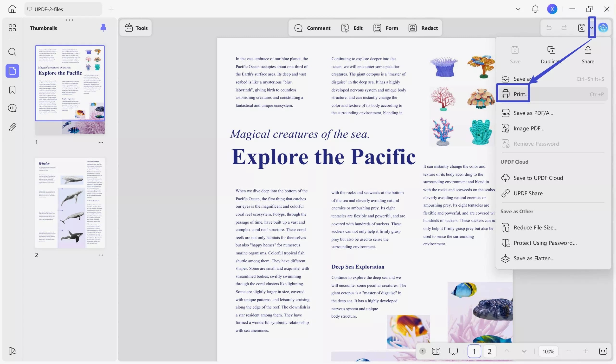Open the tab list chevron near notifications
The width and height of the screenshot is (616, 364).
point(518,9)
